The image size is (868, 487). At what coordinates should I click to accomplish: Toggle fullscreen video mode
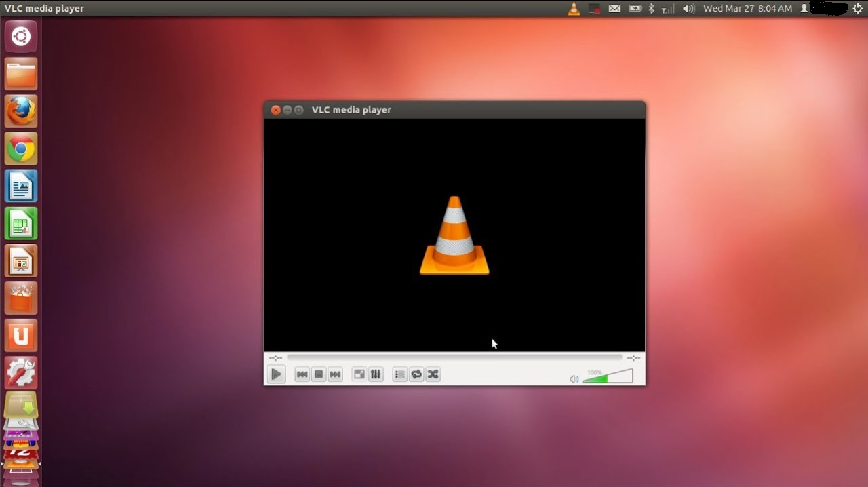pyautogui.click(x=359, y=374)
